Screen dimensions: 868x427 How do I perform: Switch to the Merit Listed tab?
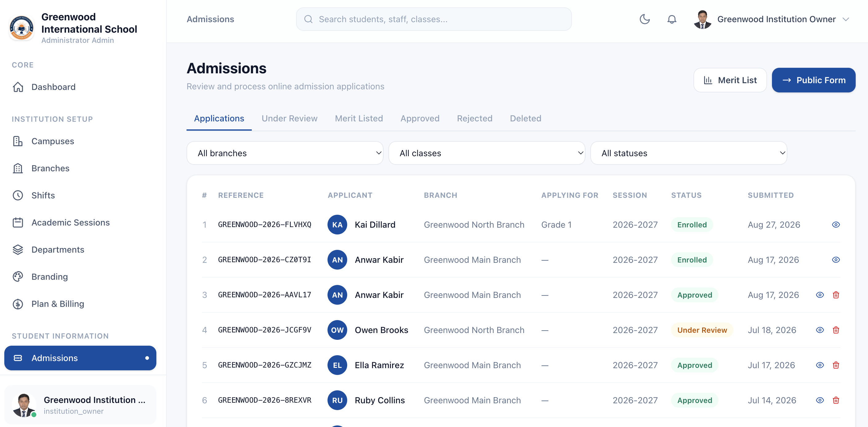tap(359, 118)
